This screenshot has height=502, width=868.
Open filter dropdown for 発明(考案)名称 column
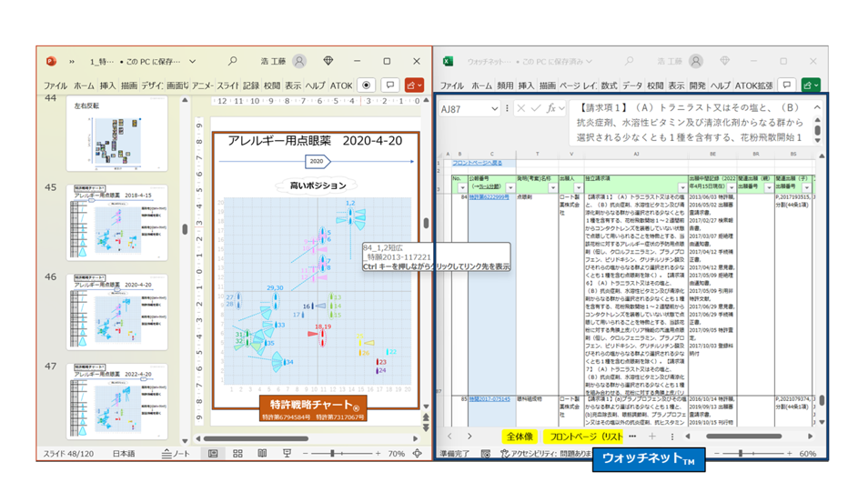click(x=552, y=188)
